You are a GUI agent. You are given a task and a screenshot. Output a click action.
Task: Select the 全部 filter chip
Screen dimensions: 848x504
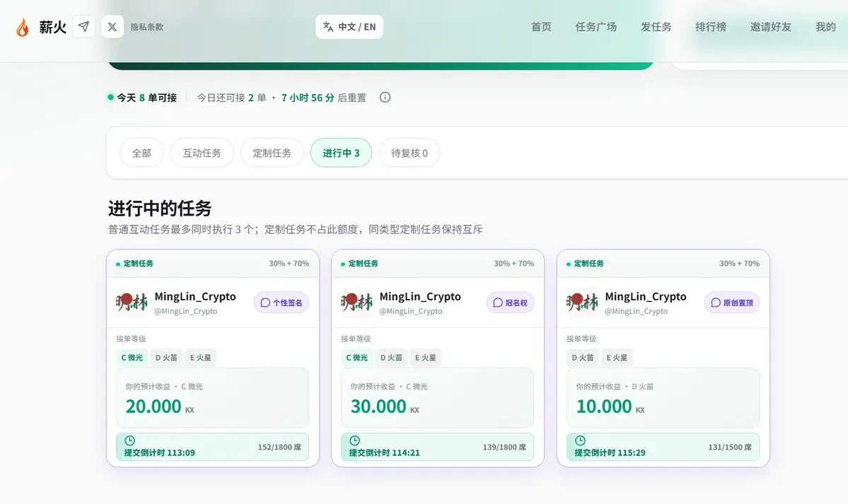[141, 153]
